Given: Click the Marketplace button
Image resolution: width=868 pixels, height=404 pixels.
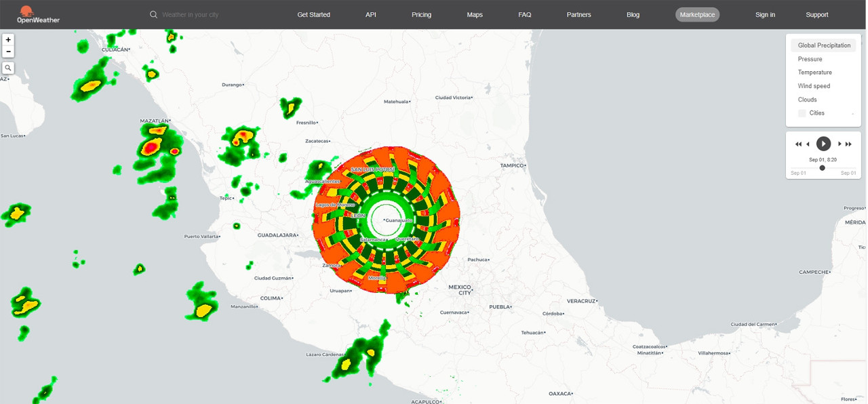Looking at the screenshot, I should tap(697, 14).
